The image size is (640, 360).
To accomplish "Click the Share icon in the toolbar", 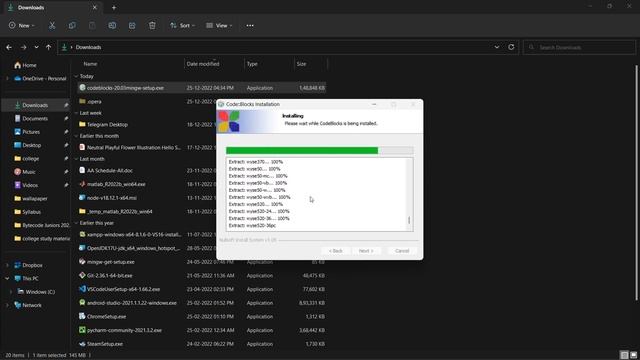I will tap(132, 25).
